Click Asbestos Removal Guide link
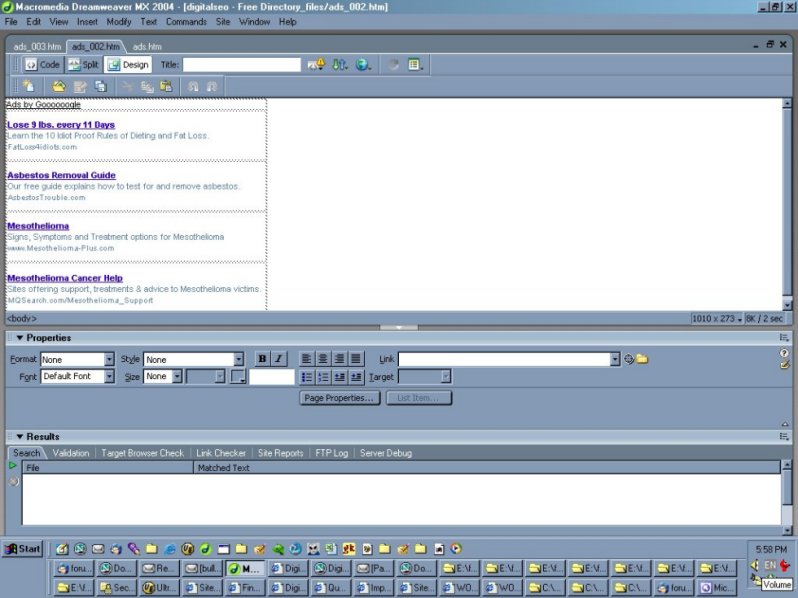 pos(61,175)
